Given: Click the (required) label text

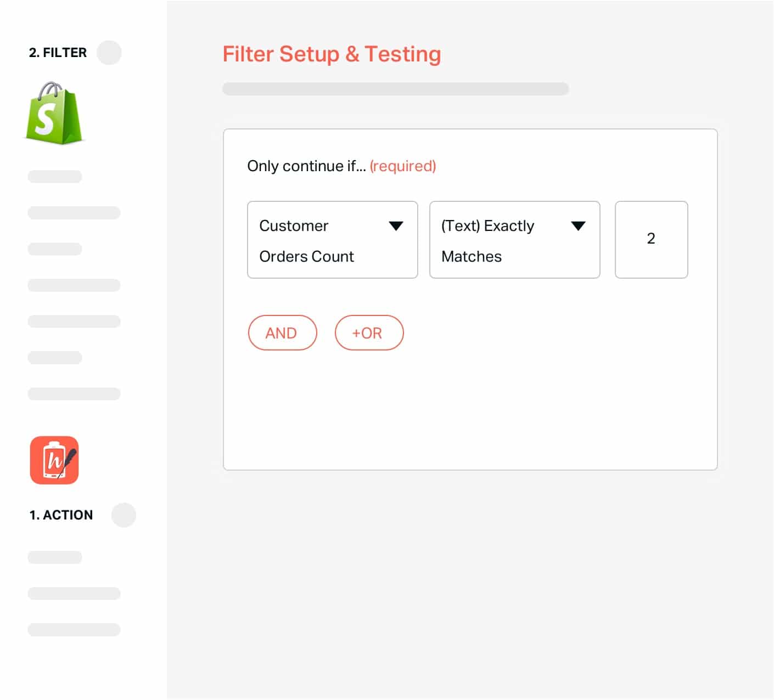Looking at the screenshot, I should pos(403,166).
